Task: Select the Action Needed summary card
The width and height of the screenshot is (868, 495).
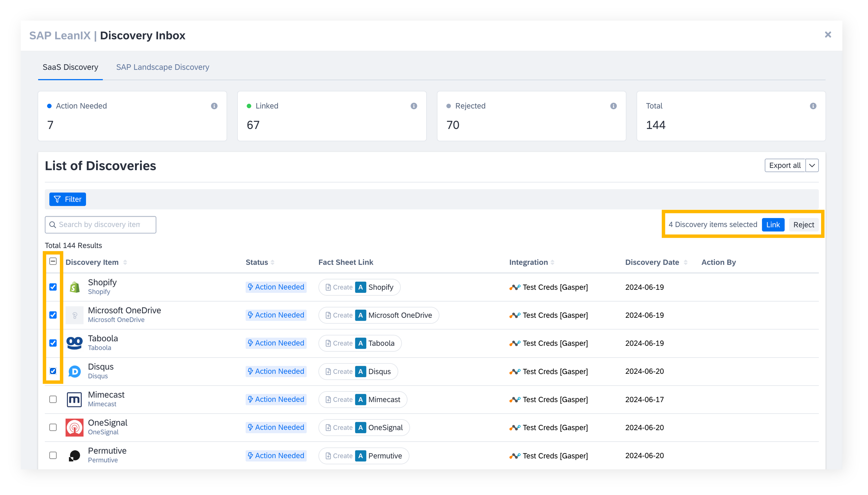Action: (x=132, y=116)
